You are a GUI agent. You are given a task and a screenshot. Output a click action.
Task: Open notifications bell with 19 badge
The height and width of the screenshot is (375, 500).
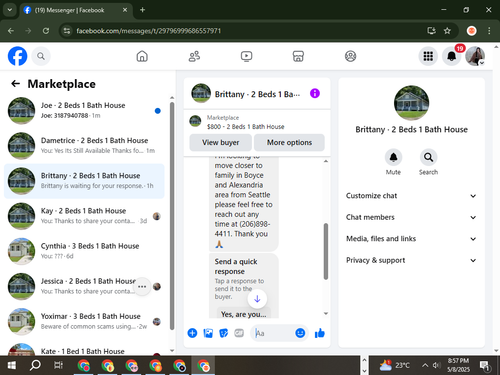click(x=452, y=56)
